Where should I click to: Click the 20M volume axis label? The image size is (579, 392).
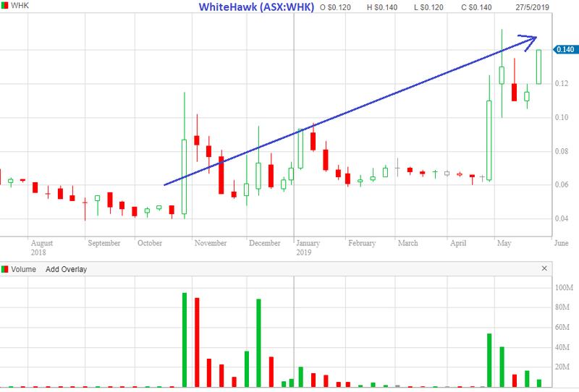[562, 367]
